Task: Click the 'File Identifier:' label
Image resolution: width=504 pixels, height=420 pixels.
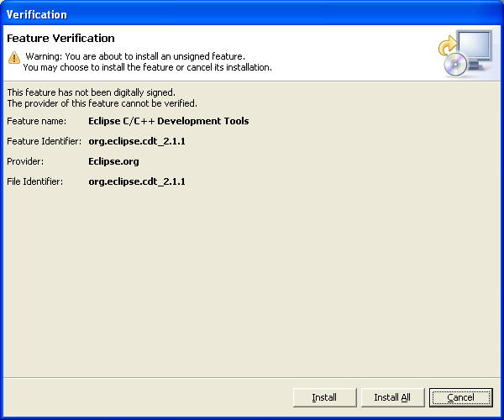Action: click(x=35, y=181)
